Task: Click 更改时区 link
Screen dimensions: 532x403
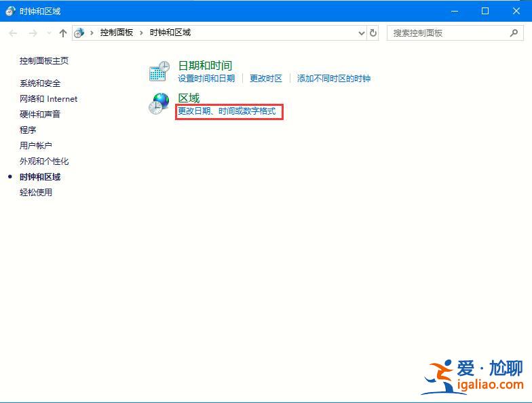Action: pos(266,79)
